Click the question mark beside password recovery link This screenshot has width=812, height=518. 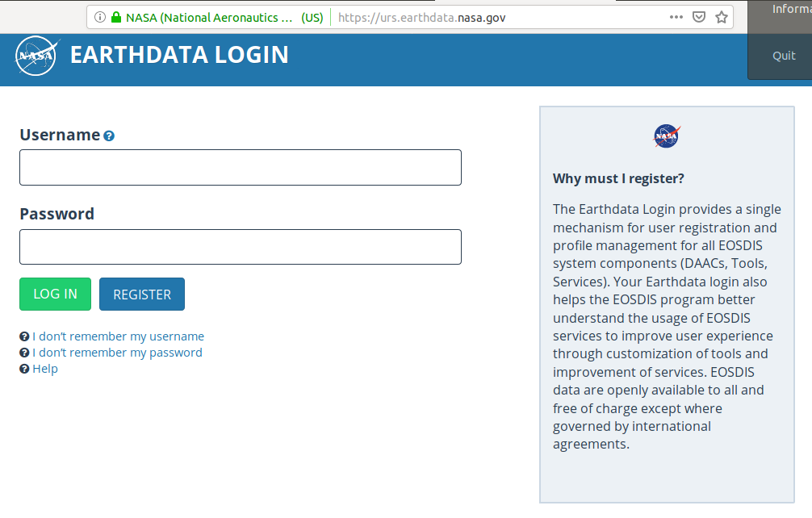pyautogui.click(x=23, y=352)
